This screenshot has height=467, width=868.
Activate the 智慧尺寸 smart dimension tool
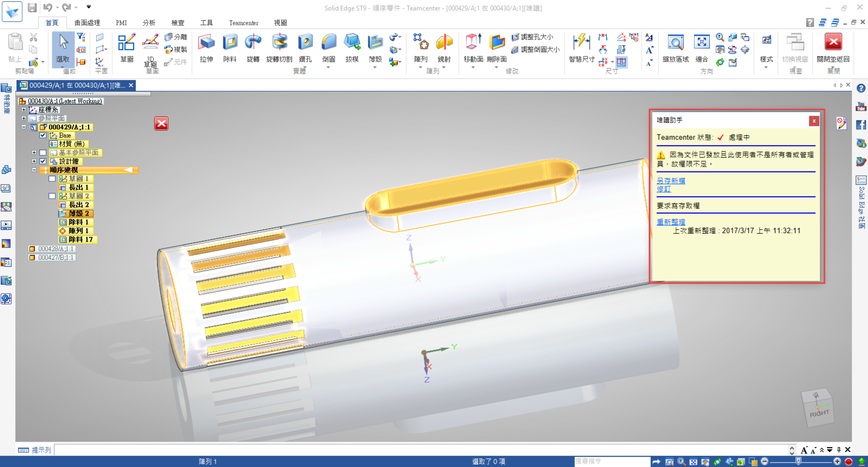(582, 48)
